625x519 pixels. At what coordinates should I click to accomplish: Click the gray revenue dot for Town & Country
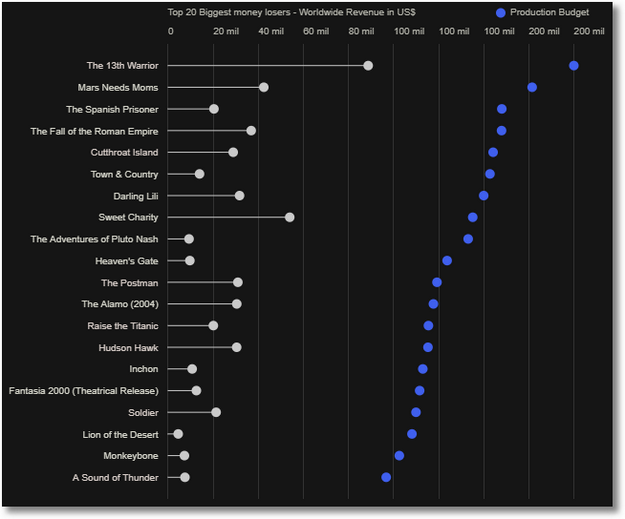coord(199,174)
